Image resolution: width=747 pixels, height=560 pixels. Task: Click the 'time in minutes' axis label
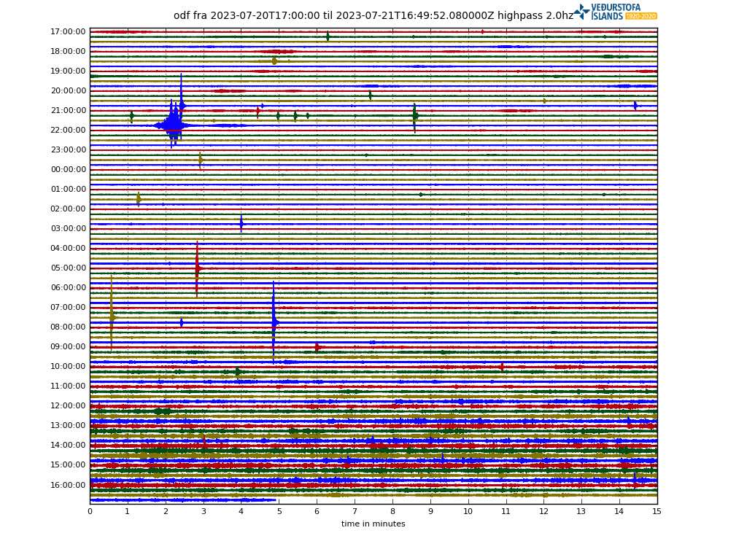click(373, 524)
